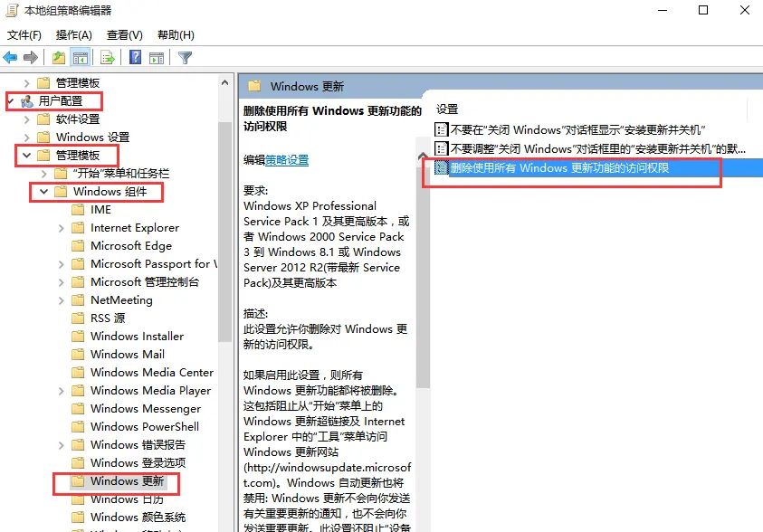Open the 帮助(H) menu
The image size is (763, 532).
tap(176, 35)
